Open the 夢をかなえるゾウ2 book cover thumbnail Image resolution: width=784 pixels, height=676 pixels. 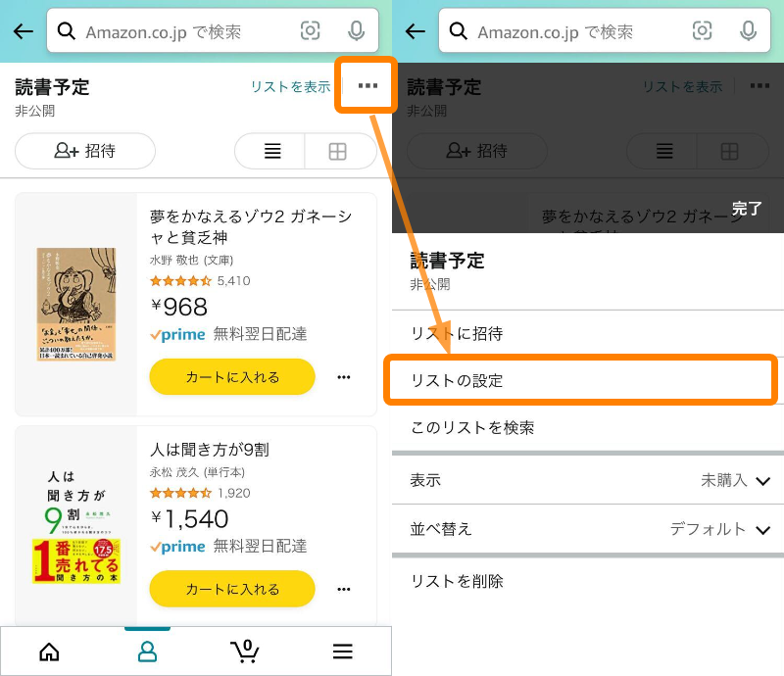[x=76, y=304]
